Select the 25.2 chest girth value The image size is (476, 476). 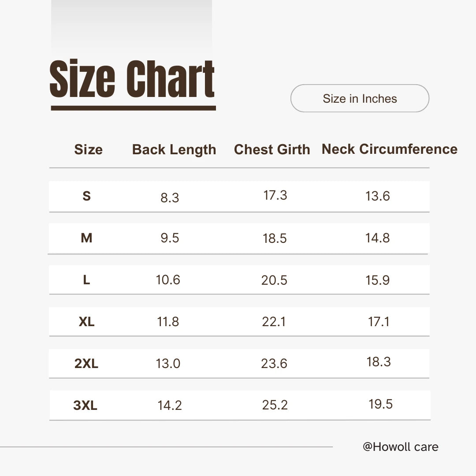coord(275,405)
